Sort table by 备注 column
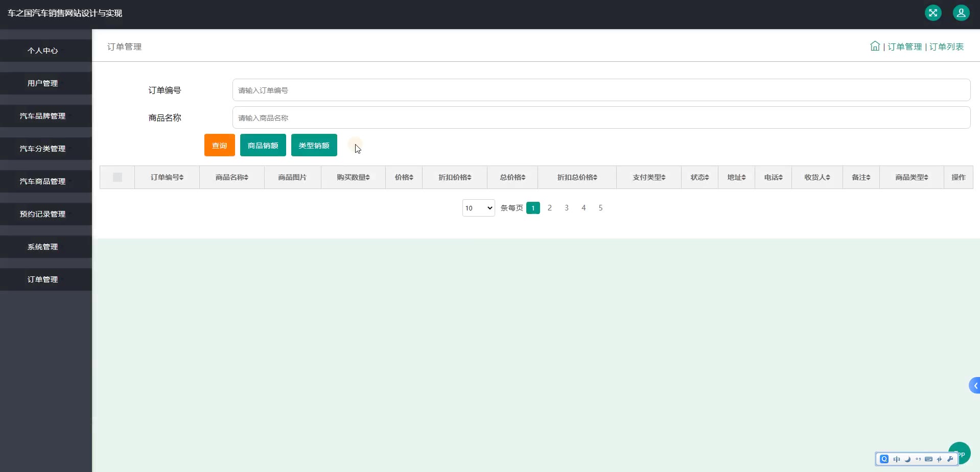Screen dimensions: 980x472 point(861,177)
